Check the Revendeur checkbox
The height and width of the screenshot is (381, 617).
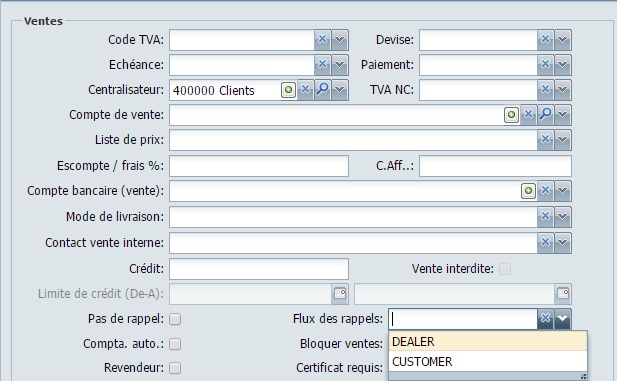[175, 368]
